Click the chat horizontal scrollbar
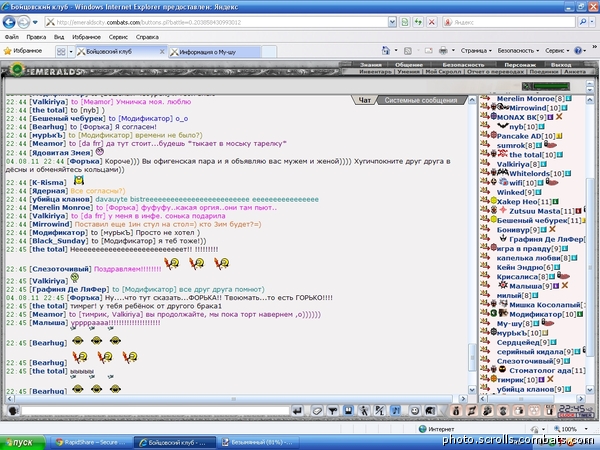This screenshot has width=600, height=450. (x=234, y=399)
